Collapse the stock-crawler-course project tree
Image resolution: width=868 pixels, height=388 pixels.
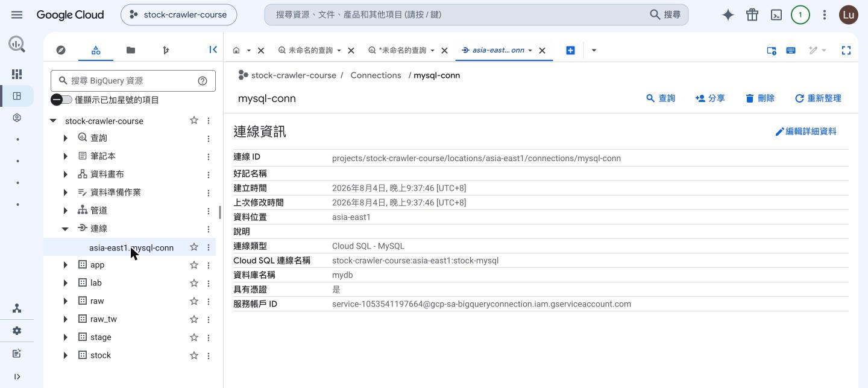53,121
